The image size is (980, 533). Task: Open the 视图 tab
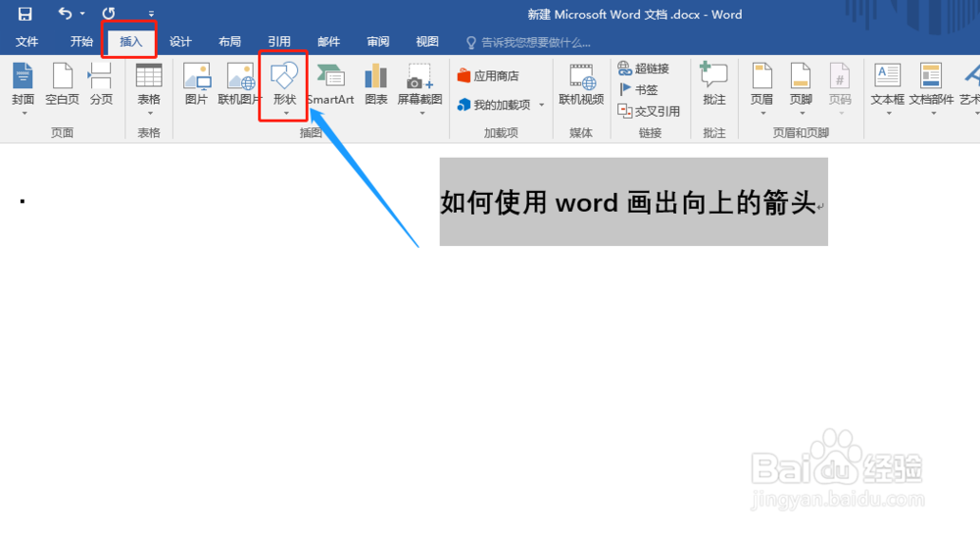point(427,42)
